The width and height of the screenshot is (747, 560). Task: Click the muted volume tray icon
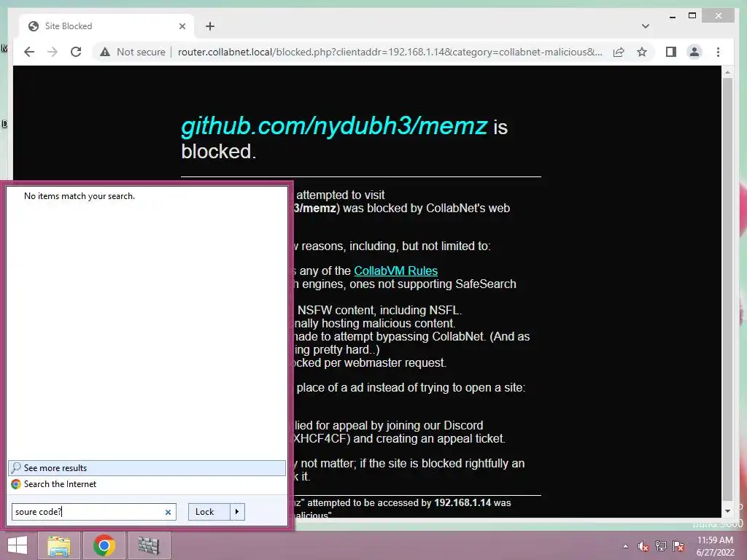[643, 546]
